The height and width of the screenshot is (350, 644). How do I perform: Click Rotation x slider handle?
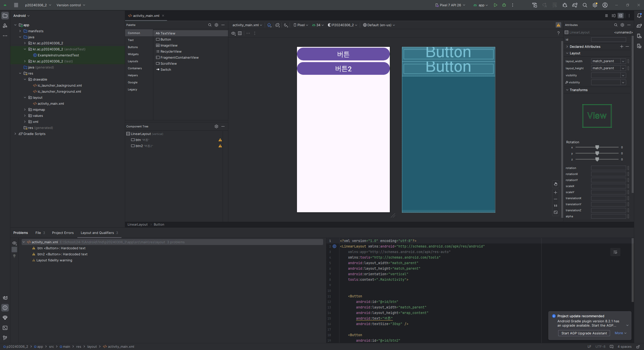point(597,147)
